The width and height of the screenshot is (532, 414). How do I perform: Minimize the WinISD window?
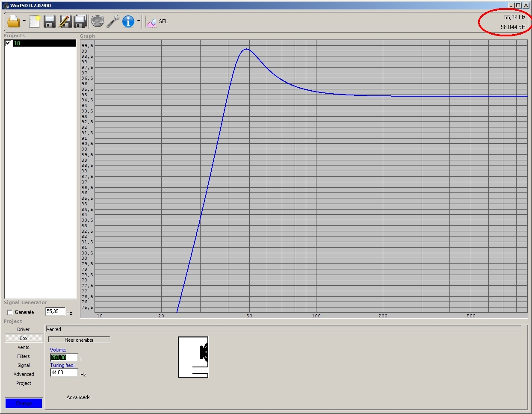(511, 6)
